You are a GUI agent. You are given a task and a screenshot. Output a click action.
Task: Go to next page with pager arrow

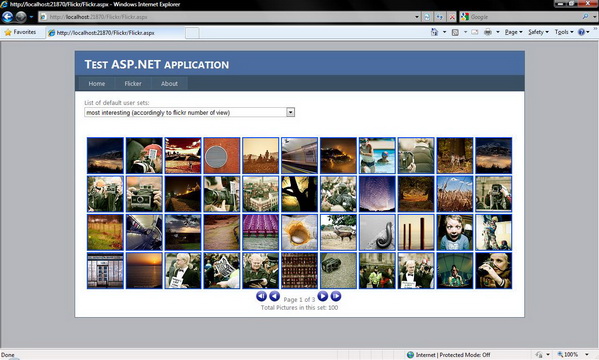323,296
